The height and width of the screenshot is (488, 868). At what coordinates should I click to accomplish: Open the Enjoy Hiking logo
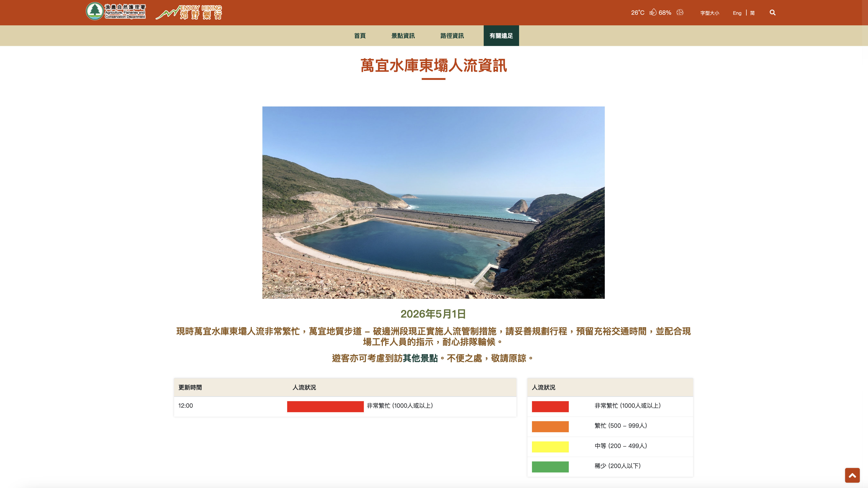click(x=189, y=12)
